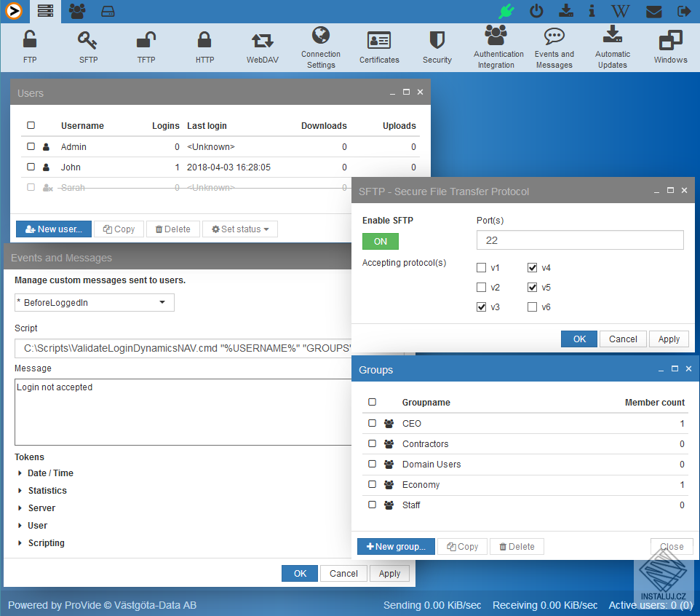Toggle select-all checkbox in Users table
This screenshot has width=700, height=616.
click(31, 125)
